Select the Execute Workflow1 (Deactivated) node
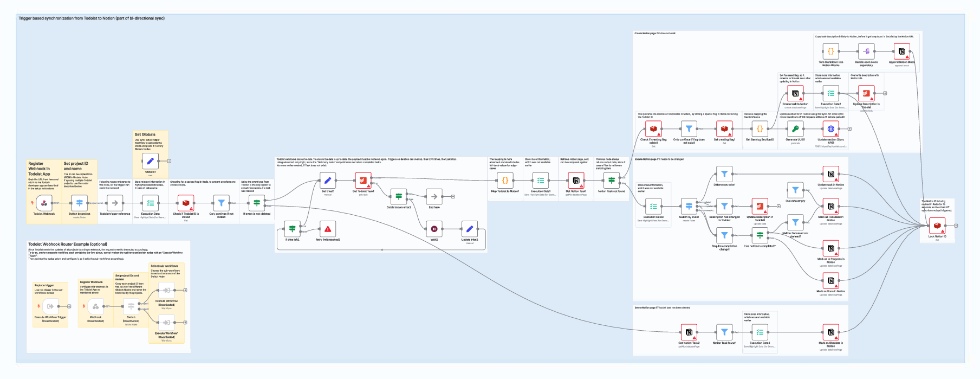 click(x=166, y=323)
